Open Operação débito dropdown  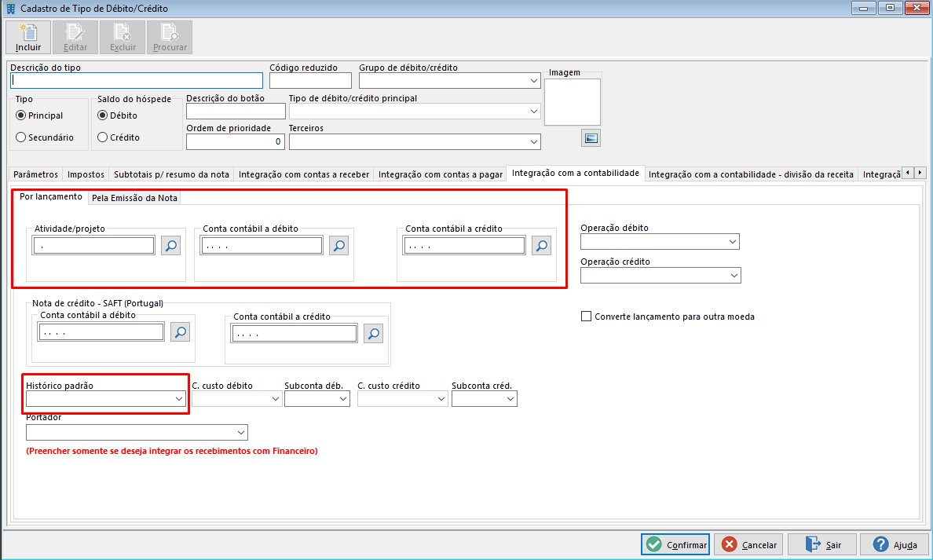(x=733, y=242)
